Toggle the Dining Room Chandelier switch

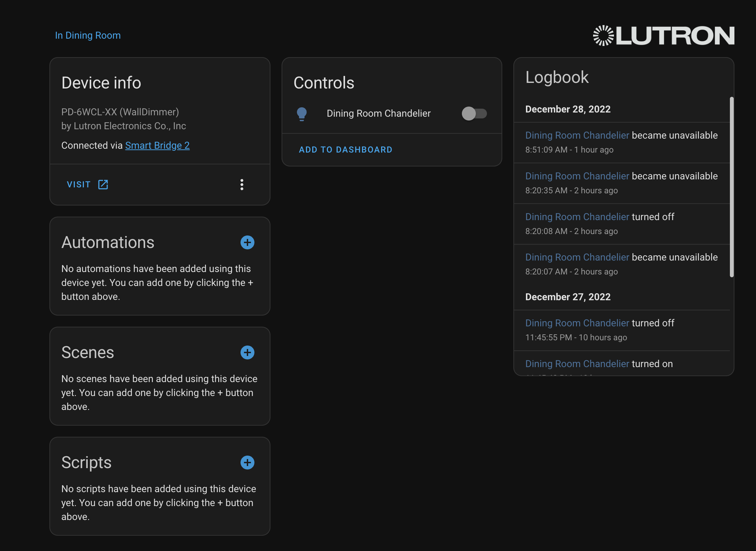[x=474, y=114]
